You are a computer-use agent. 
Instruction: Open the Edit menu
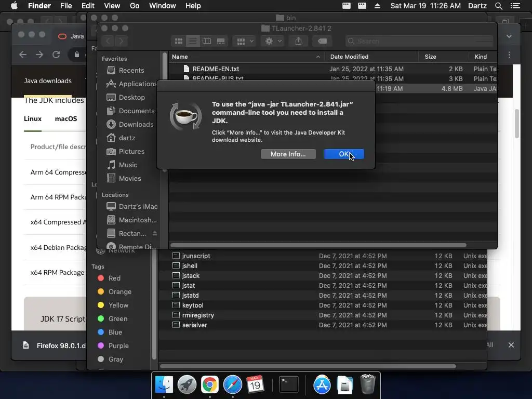pyautogui.click(x=88, y=6)
